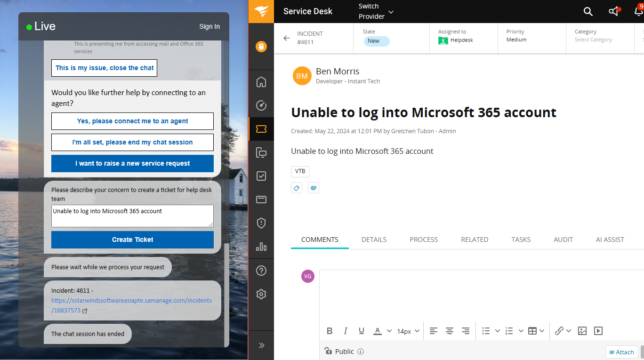Click inside the comment text area

(481, 296)
